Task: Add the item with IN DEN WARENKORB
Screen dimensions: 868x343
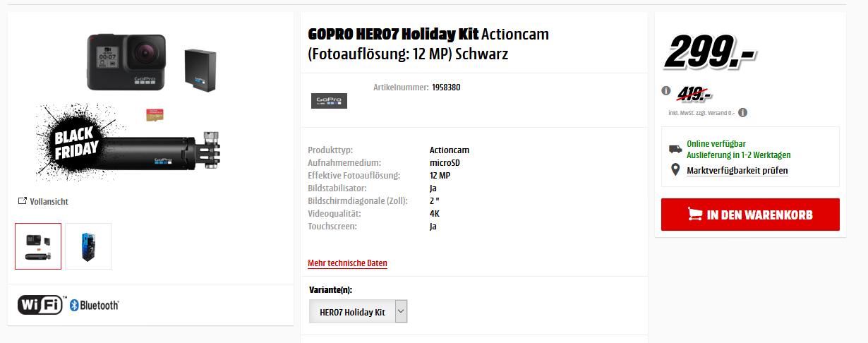Action: (x=750, y=215)
